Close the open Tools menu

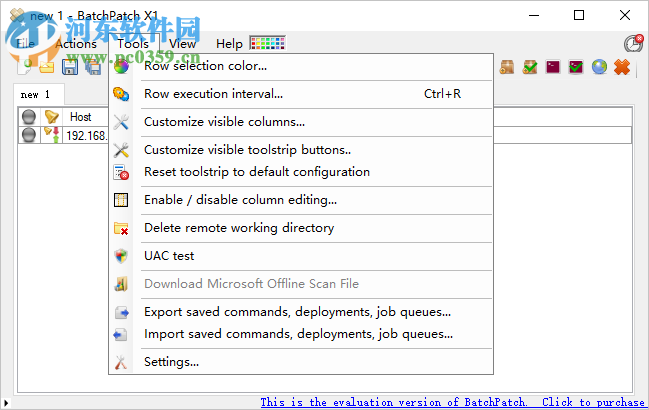[x=133, y=43]
